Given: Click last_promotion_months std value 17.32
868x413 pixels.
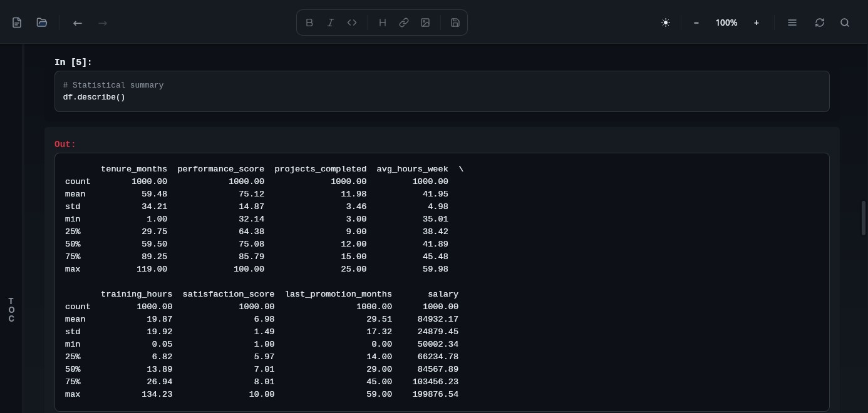Looking at the screenshot, I should tap(380, 332).
